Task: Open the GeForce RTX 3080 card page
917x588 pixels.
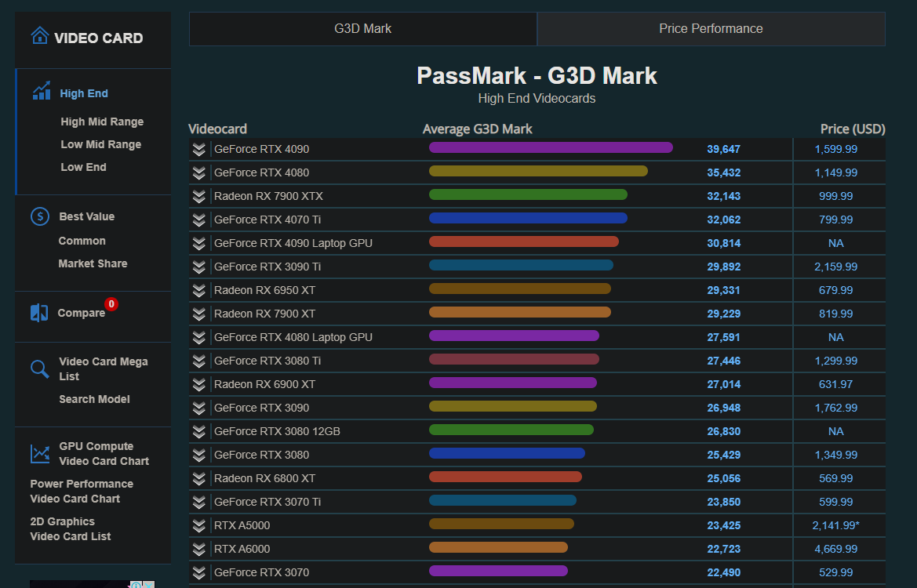Action: point(261,455)
